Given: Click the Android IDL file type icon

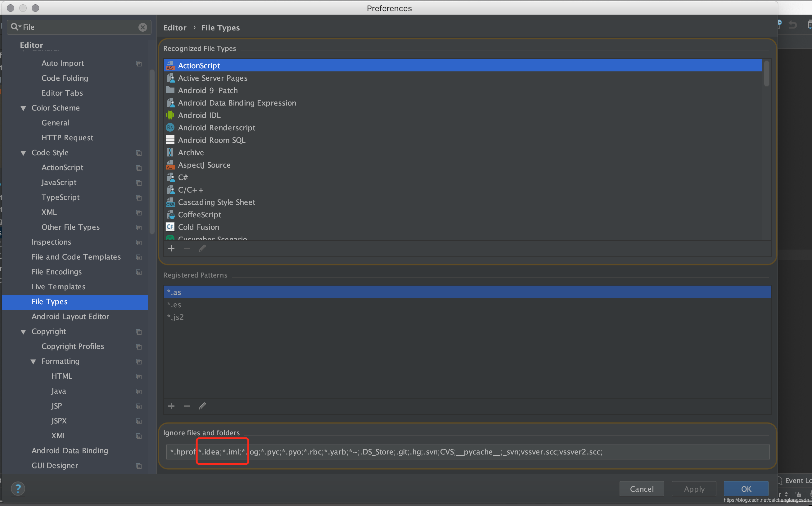Looking at the screenshot, I should point(170,115).
